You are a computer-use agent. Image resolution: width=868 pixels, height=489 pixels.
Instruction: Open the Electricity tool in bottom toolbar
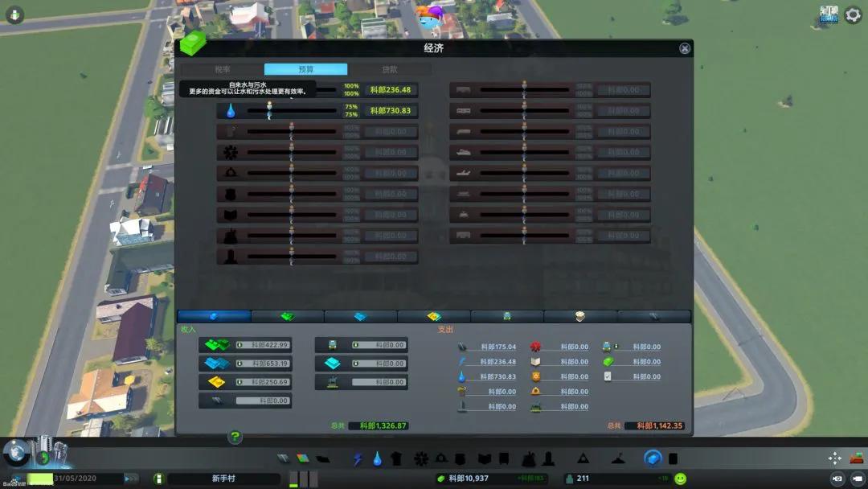click(358, 458)
